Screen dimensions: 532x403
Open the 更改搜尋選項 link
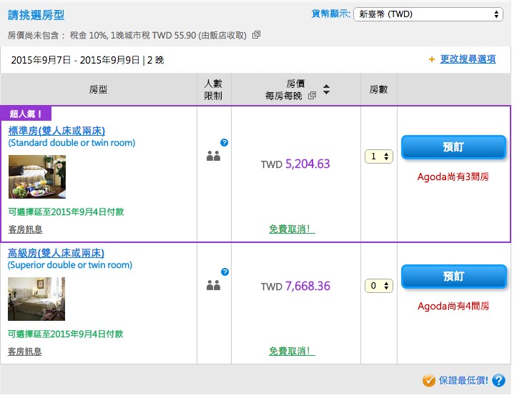point(468,59)
